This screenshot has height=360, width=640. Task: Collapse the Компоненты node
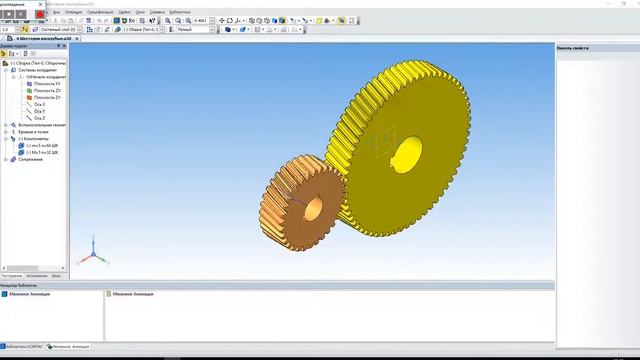point(6,139)
